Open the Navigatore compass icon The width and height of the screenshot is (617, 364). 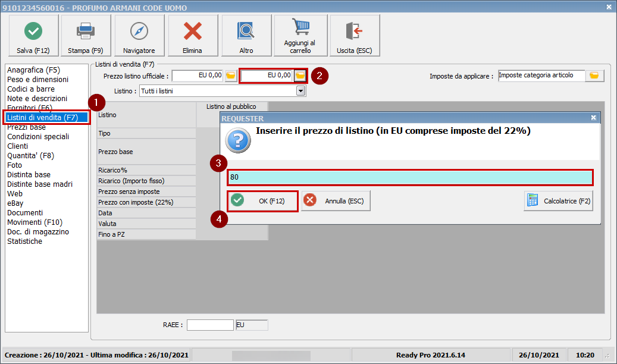pyautogui.click(x=139, y=31)
